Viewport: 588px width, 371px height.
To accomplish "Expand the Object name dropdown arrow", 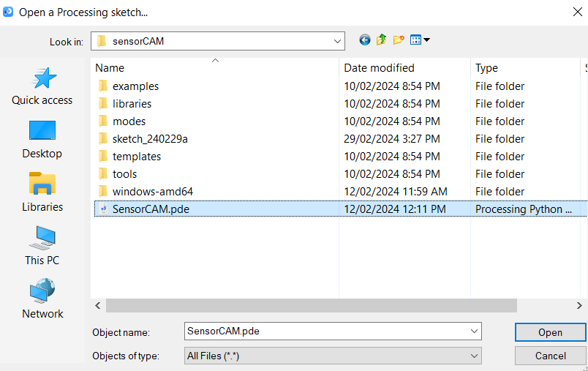I will (474, 331).
